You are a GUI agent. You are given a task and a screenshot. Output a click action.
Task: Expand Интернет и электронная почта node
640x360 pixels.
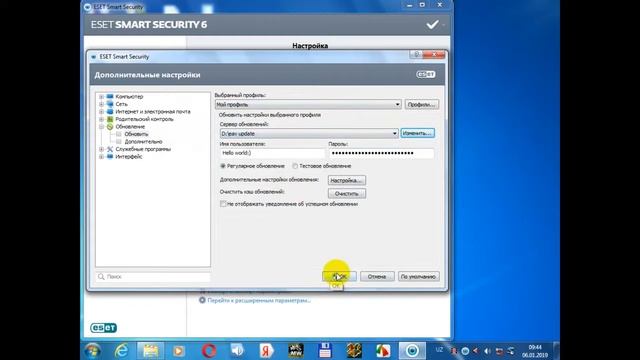tap(101, 112)
